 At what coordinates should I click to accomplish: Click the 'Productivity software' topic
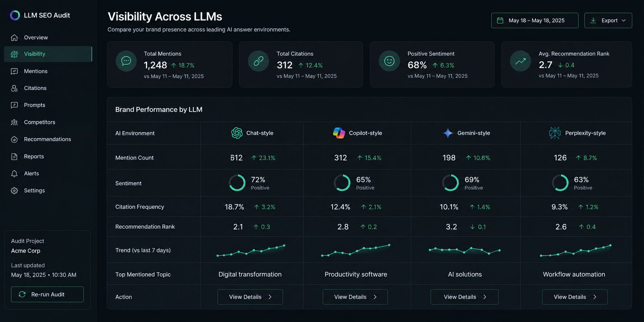point(356,274)
